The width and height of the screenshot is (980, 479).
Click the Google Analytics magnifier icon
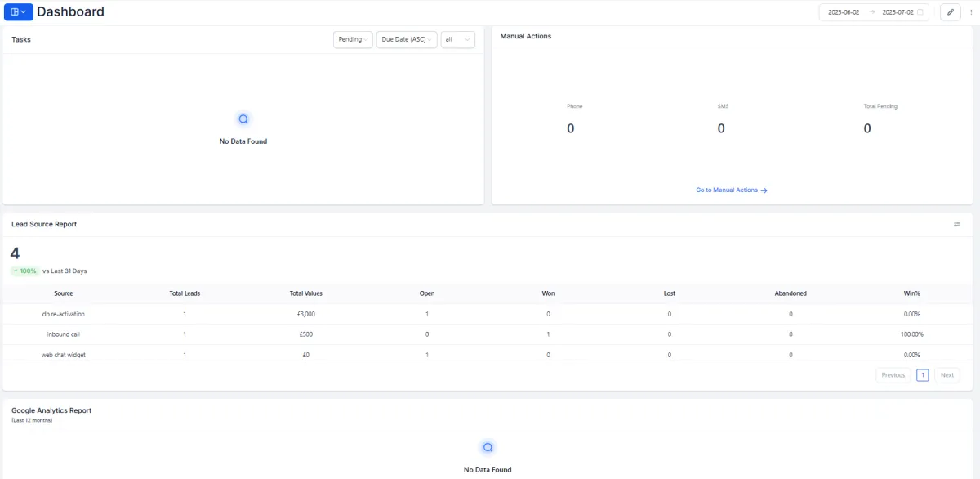click(488, 448)
